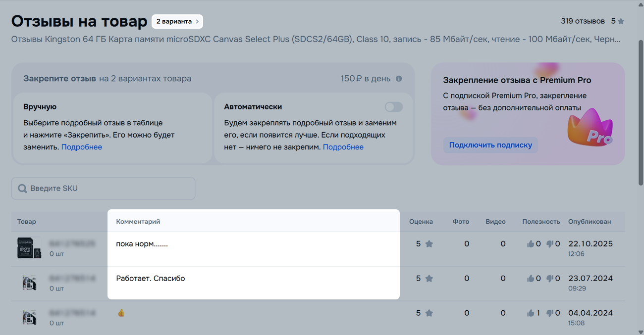The image size is (644, 335).
Task: Click the rating star in the 'Работает. Спасибо' row
Action: 429,279
